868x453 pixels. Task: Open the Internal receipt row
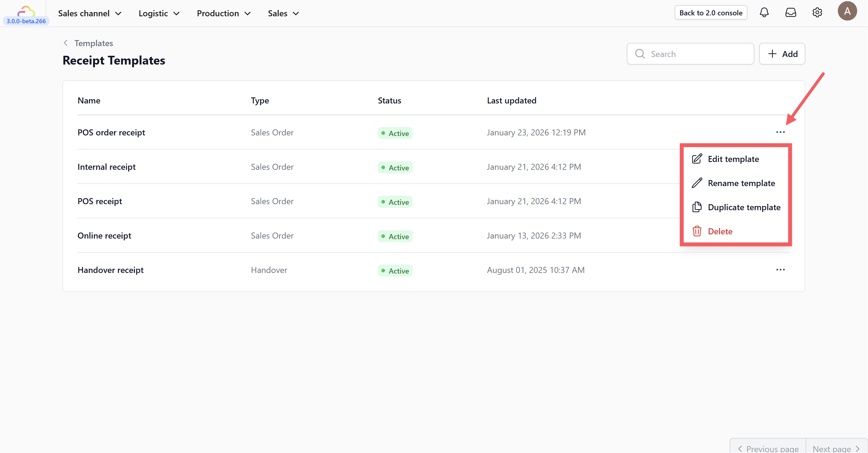[106, 167]
